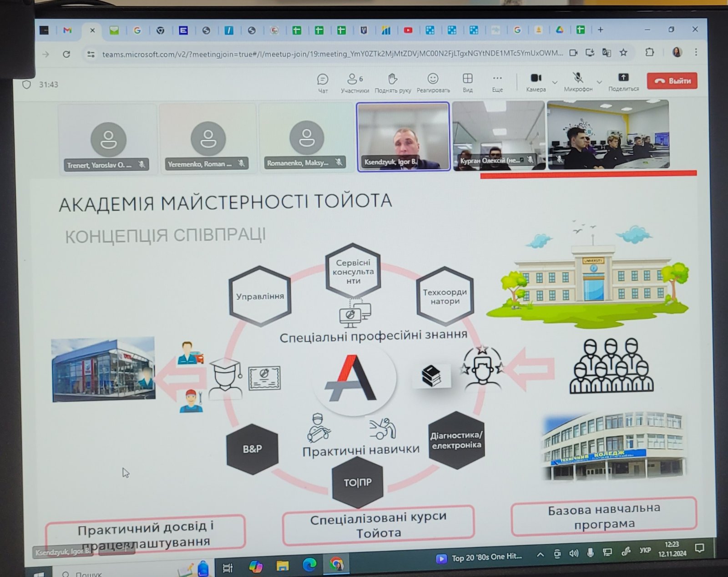
Task: Switch the УКР keyboard language
Action: coord(645,551)
